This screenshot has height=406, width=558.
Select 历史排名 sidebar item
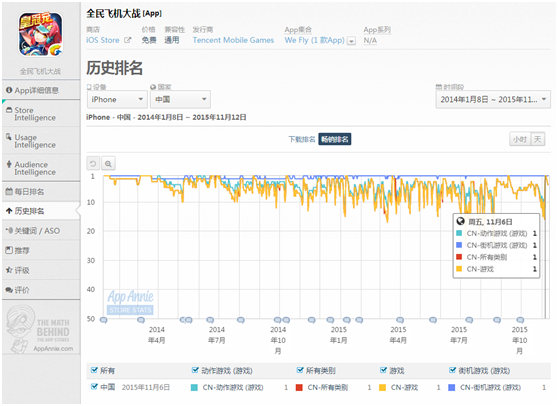coord(41,211)
